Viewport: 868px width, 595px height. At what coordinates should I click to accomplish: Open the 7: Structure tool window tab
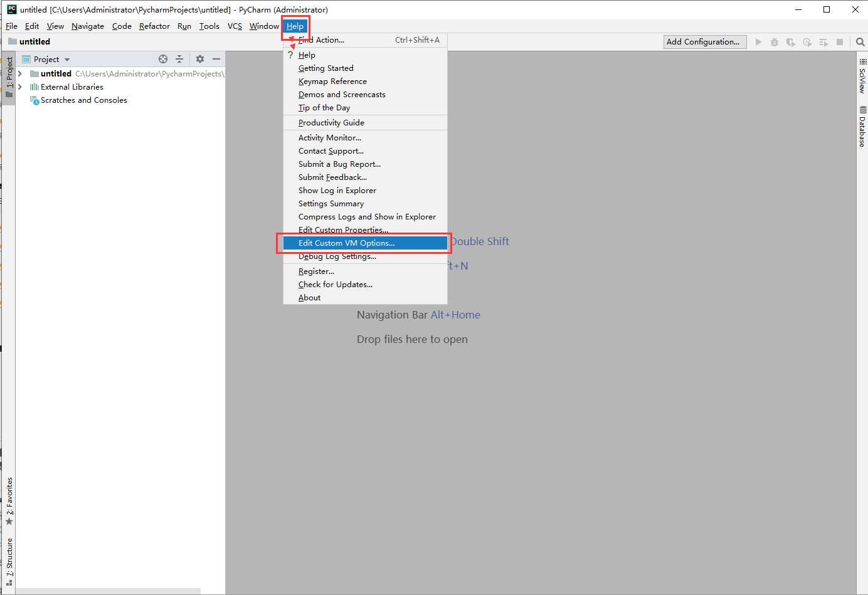tap(9, 561)
